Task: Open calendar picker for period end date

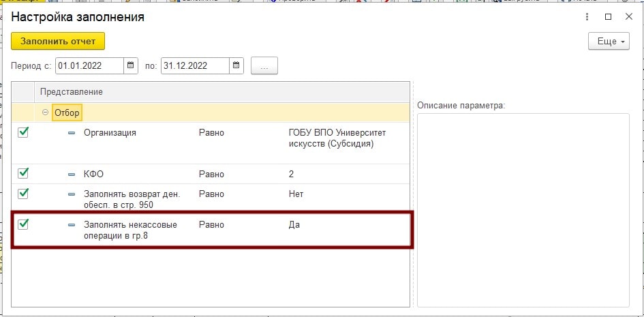Action: coord(236,66)
